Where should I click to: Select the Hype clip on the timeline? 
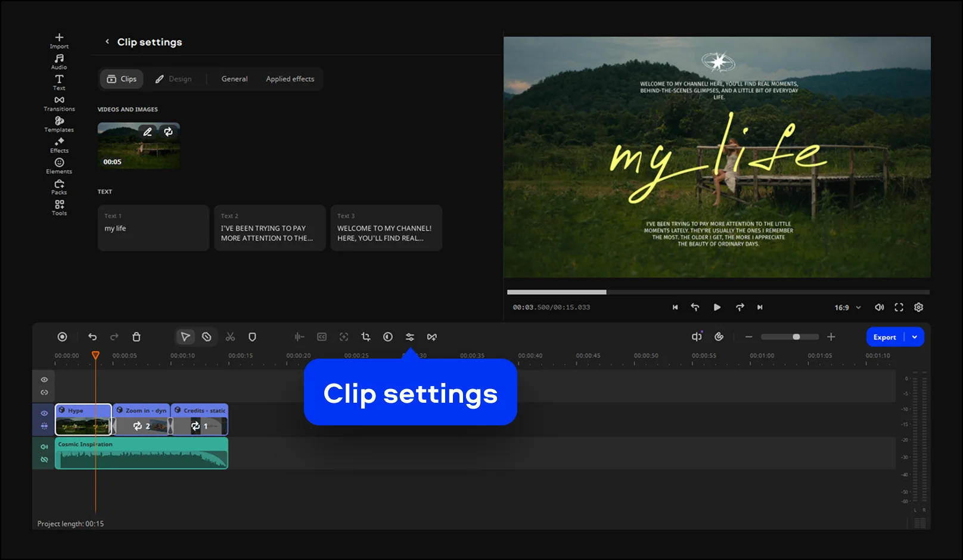pyautogui.click(x=83, y=419)
